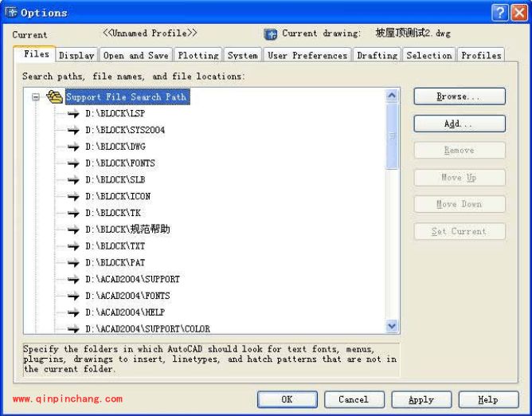
Task: Click the Browse... button
Action: tap(460, 96)
